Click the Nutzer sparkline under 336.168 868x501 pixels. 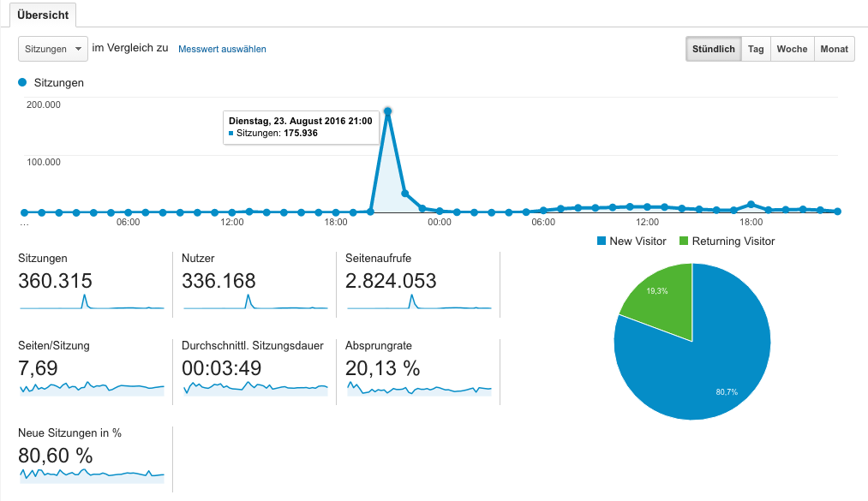(x=254, y=303)
